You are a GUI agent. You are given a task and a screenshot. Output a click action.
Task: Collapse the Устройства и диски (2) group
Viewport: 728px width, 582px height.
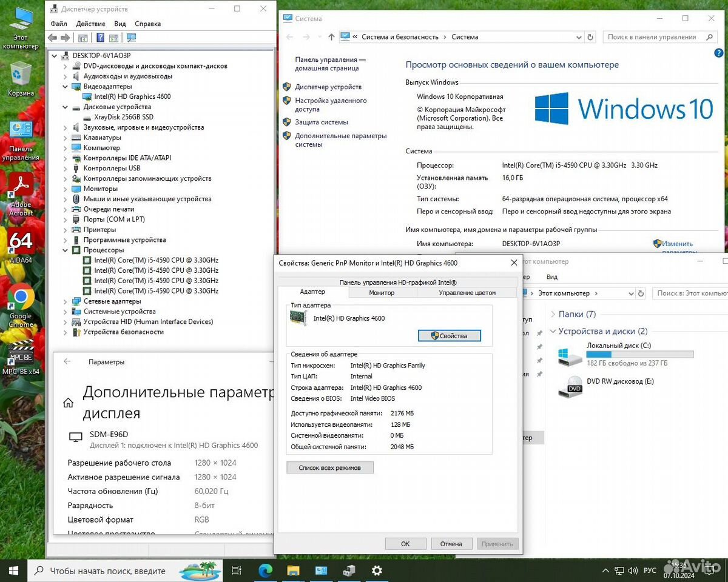(553, 331)
